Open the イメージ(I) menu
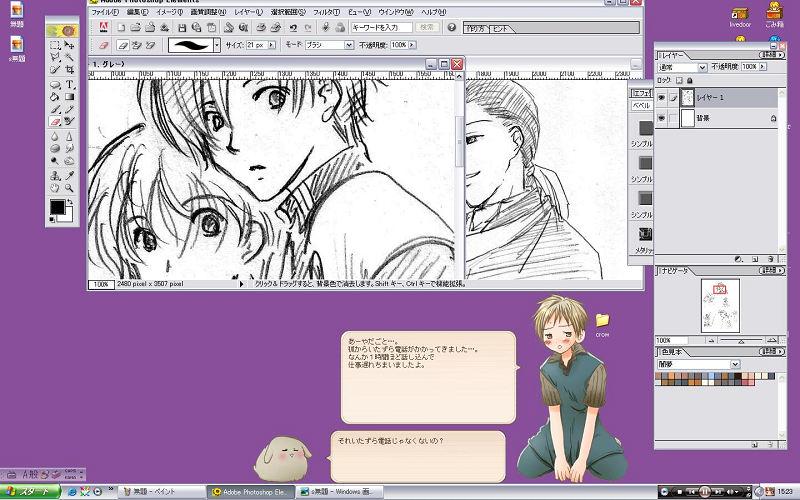This screenshot has height=500, width=800. pos(169,12)
